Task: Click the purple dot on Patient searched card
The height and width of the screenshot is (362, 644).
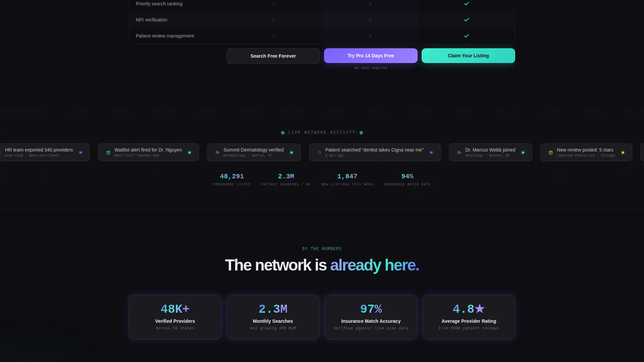Action: (431, 153)
